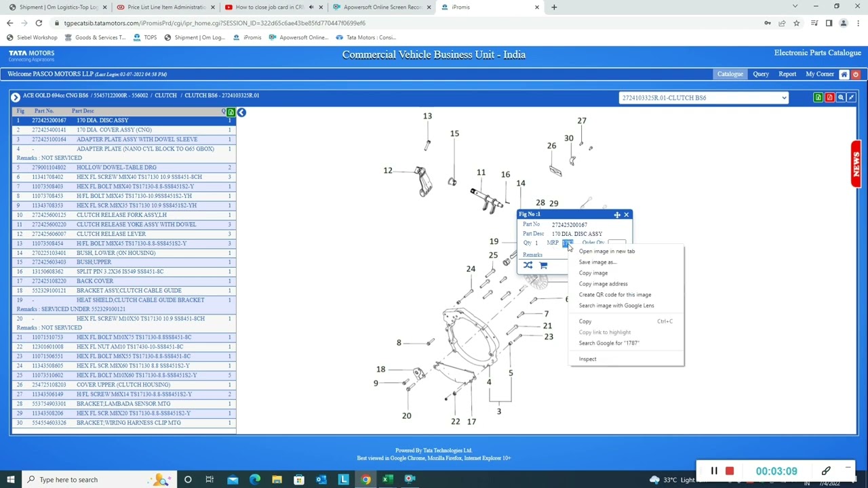Click the magnifier zoom icon above the diagram
This screenshot has height=488, width=868.
point(840,98)
